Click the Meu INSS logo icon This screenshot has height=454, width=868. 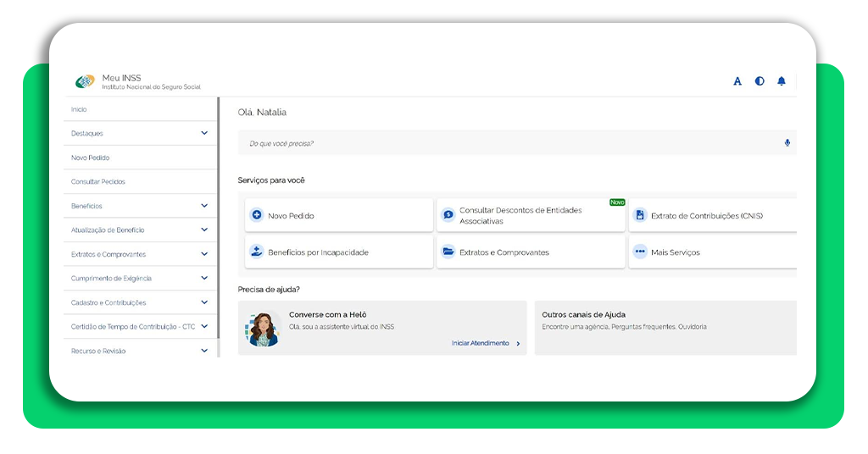[x=85, y=81]
